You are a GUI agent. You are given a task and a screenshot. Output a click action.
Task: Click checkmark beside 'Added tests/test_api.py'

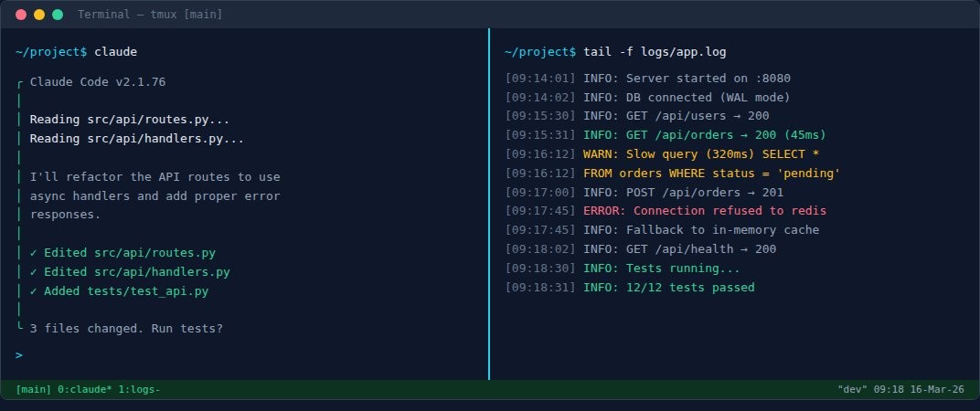34,291
